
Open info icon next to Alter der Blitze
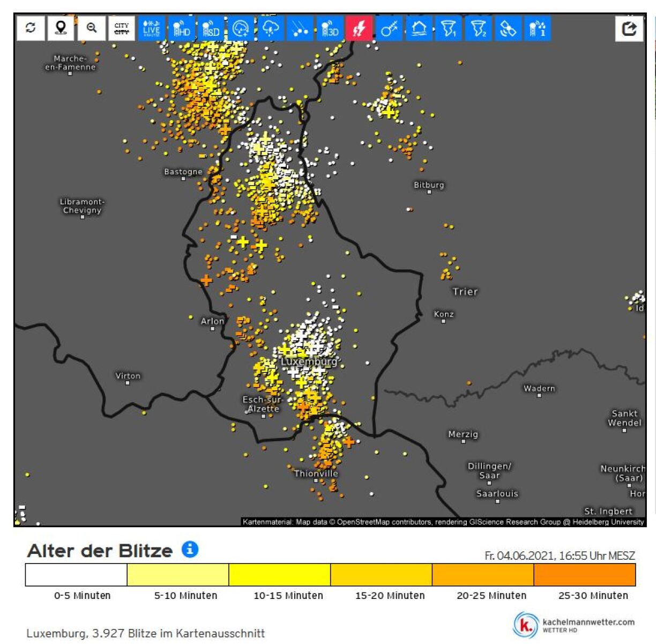(x=190, y=550)
